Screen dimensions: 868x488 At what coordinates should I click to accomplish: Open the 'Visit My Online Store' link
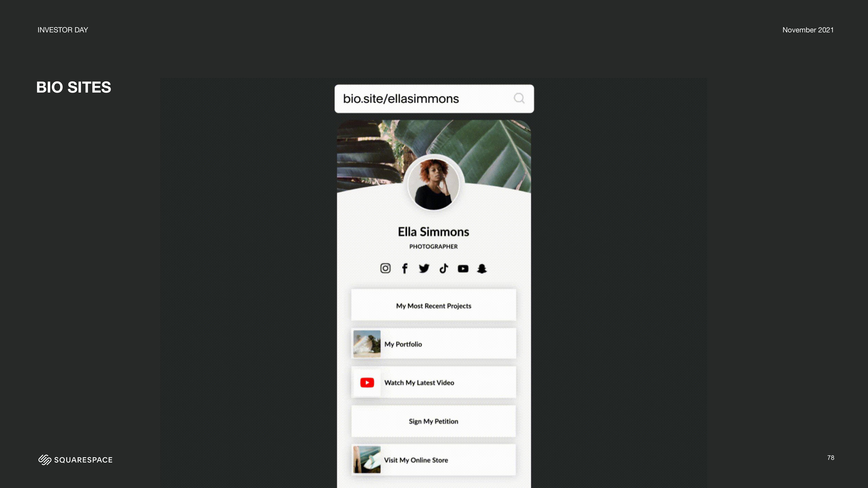click(433, 459)
